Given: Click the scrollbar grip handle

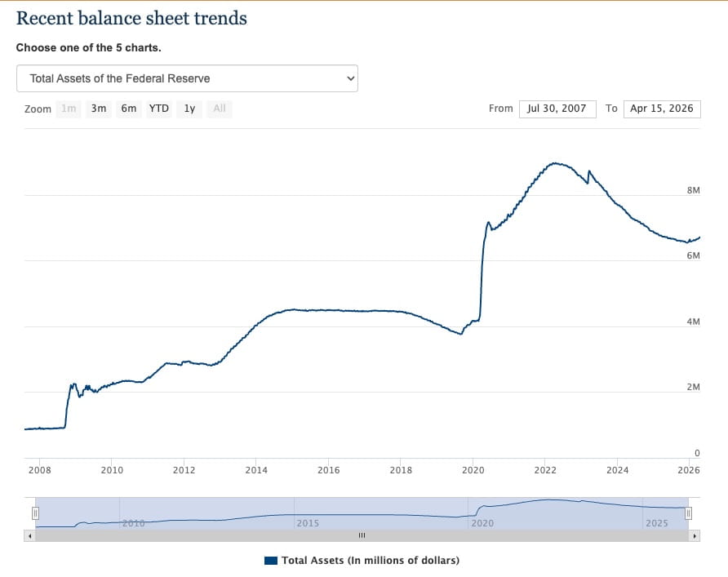Looking at the screenshot, I should point(362,535).
